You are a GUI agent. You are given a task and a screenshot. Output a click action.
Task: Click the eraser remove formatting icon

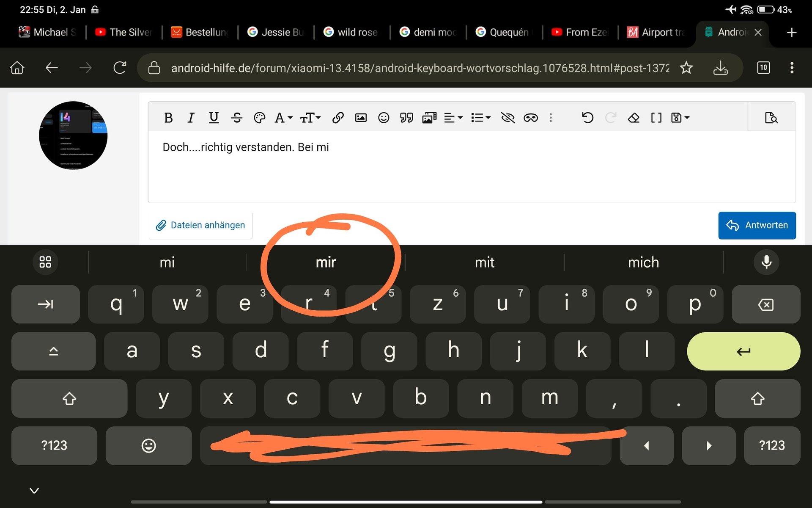[634, 118]
